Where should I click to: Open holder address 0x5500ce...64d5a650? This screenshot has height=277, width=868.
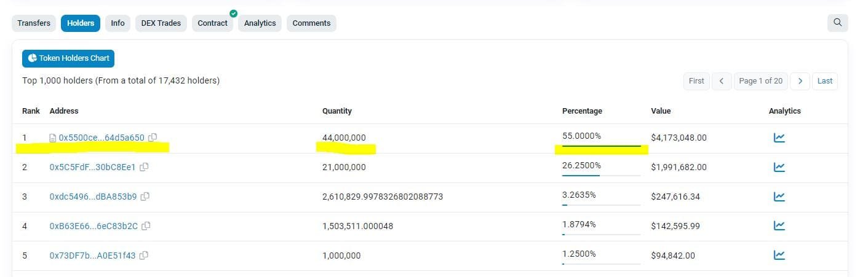[x=102, y=138]
